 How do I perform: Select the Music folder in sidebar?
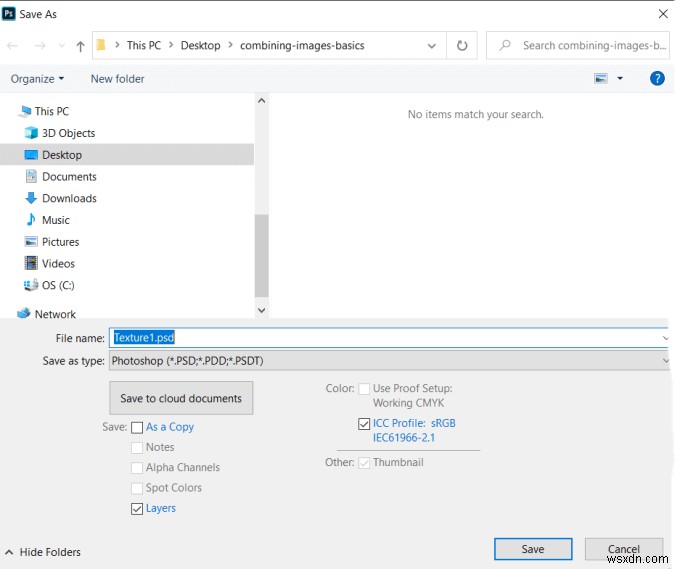pyautogui.click(x=56, y=220)
